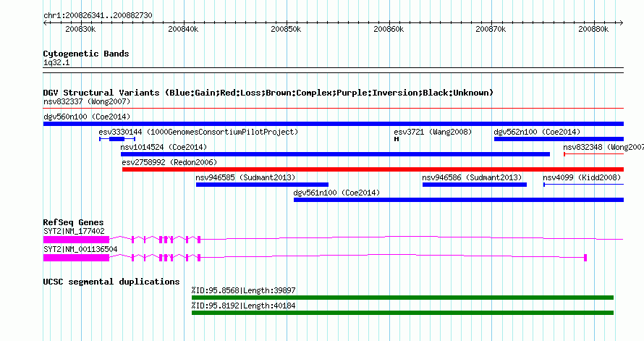Viewport: 644px width, 341px height.
Task: Click esv2758992 (Redon2006) label
Action: click(169, 162)
